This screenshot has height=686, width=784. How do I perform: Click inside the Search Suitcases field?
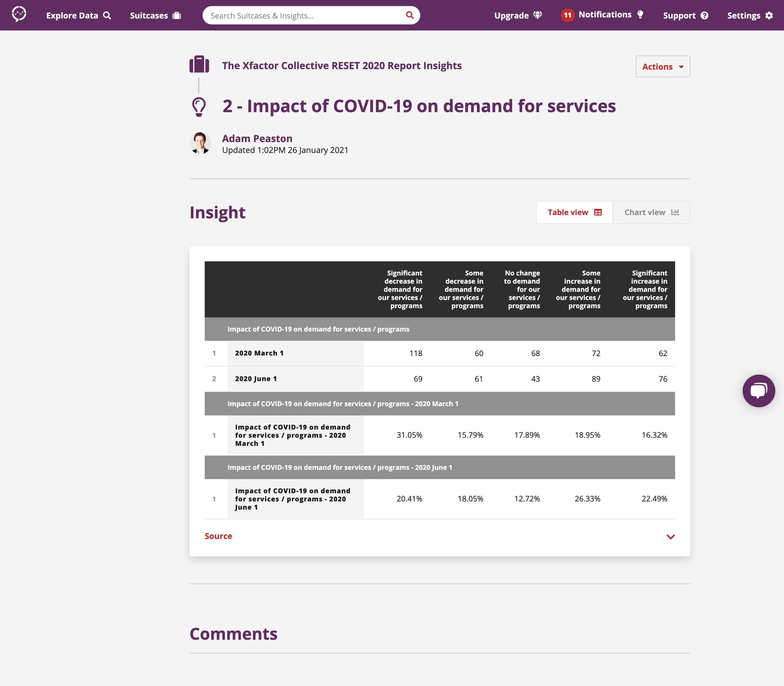[299, 15]
